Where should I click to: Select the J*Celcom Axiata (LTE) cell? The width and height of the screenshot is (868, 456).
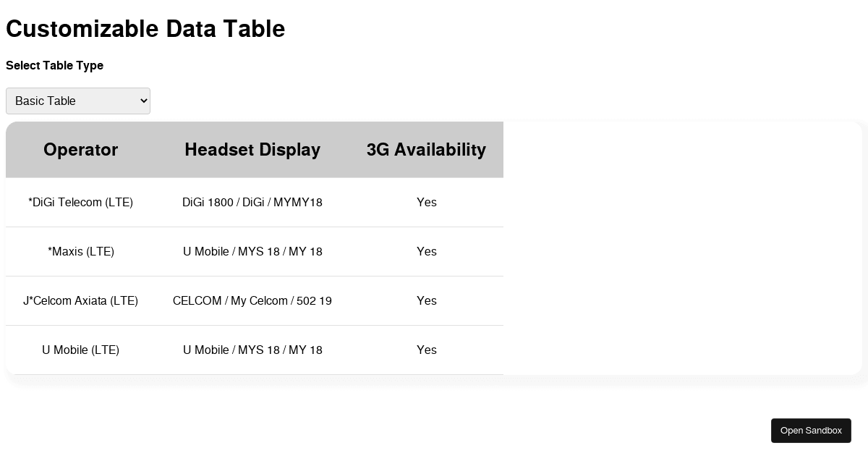click(x=80, y=301)
